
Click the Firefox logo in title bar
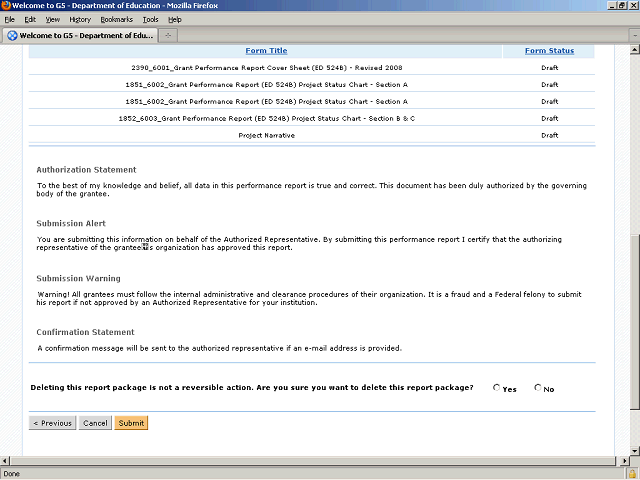pos(6,5)
